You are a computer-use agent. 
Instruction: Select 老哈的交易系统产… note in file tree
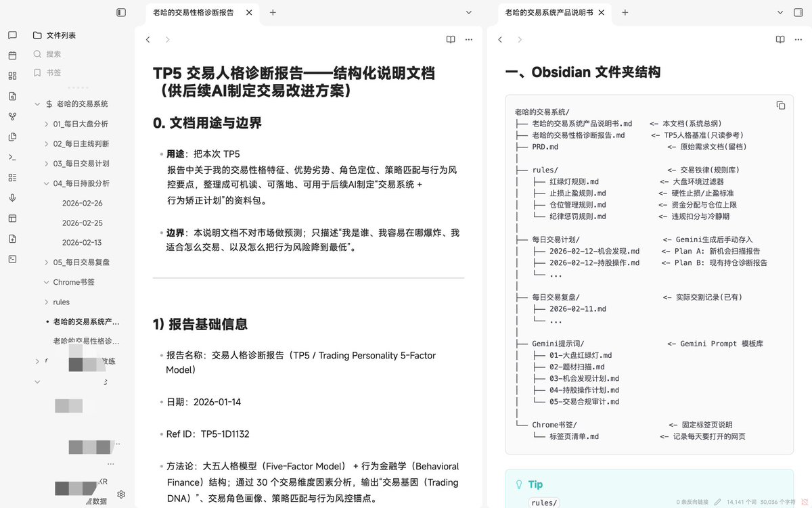(x=87, y=321)
